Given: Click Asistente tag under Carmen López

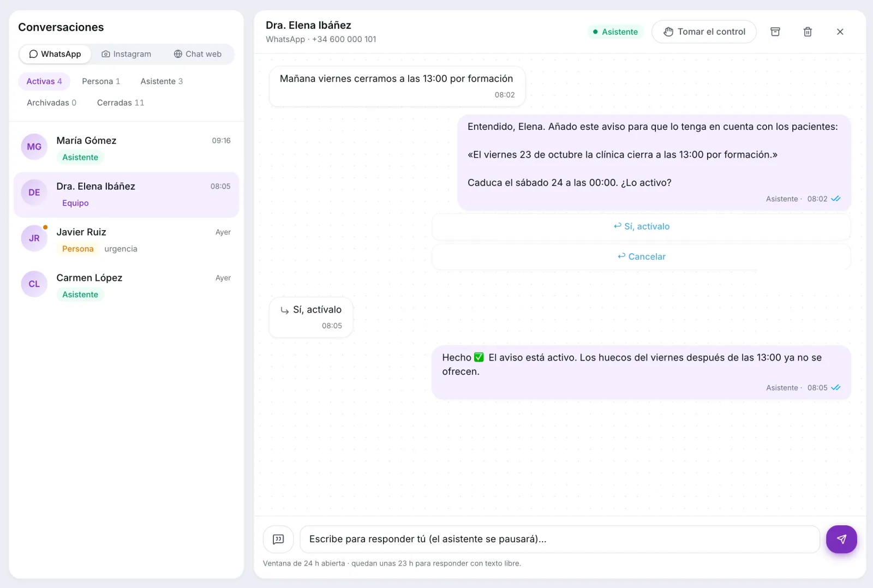Looking at the screenshot, I should coord(80,295).
